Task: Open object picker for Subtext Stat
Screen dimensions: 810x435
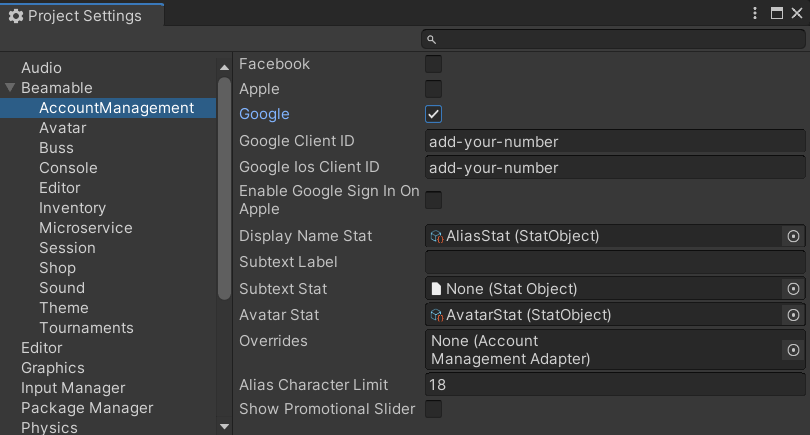Action: point(793,288)
